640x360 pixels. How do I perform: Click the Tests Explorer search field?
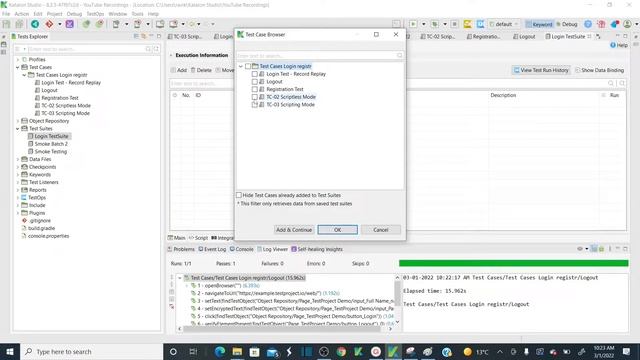coord(86,49)
